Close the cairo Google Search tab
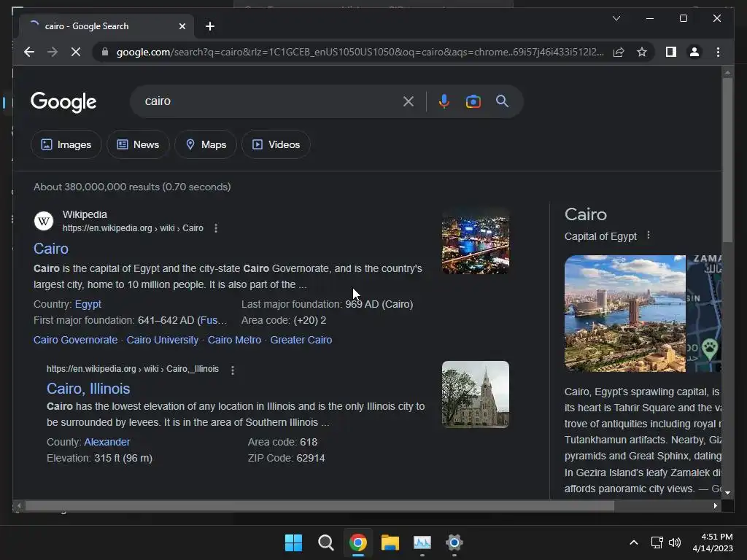747x560 pixels. (x=182, y=26)
